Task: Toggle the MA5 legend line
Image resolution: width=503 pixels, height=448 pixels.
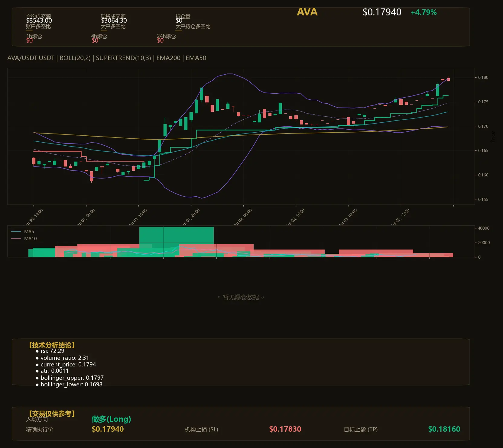Action: pos(23,232)
